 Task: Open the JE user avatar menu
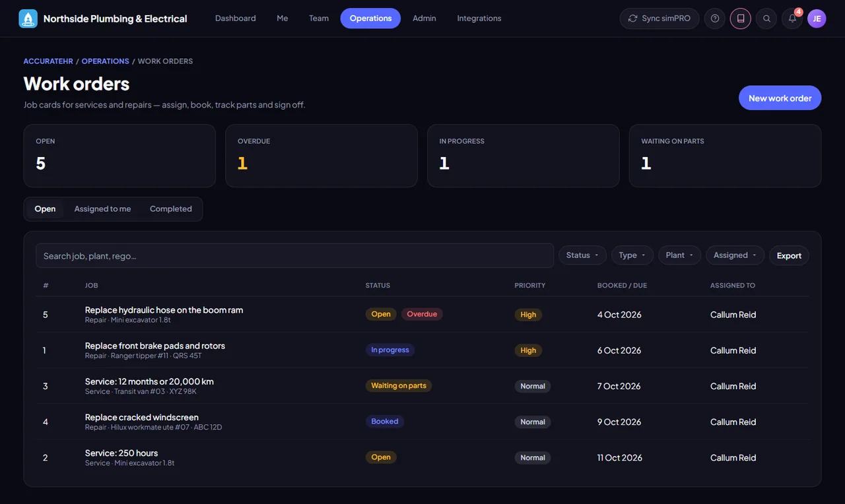point(817,18)
